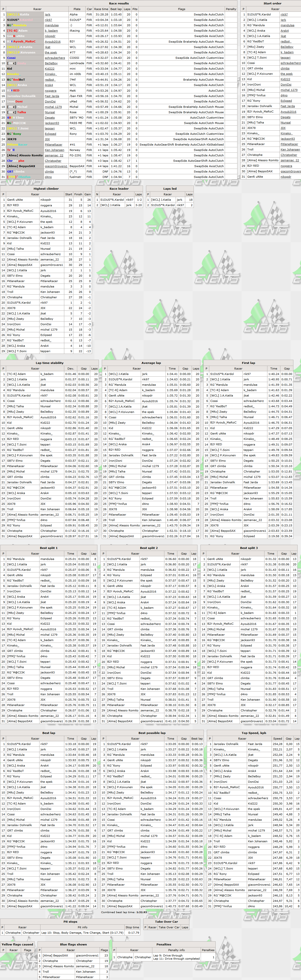Select the Laps led table title
Screen dimensions: 301x980
coord(170,189)
